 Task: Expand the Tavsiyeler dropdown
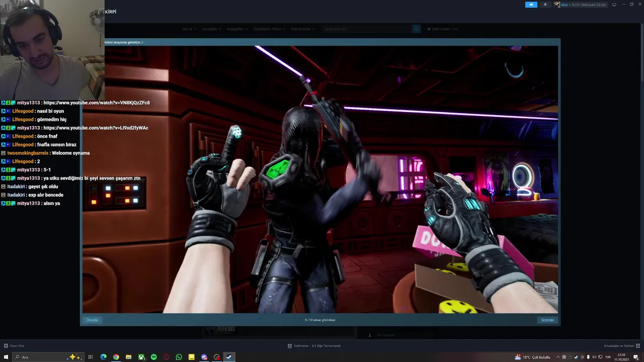click(x=211, y=29)
